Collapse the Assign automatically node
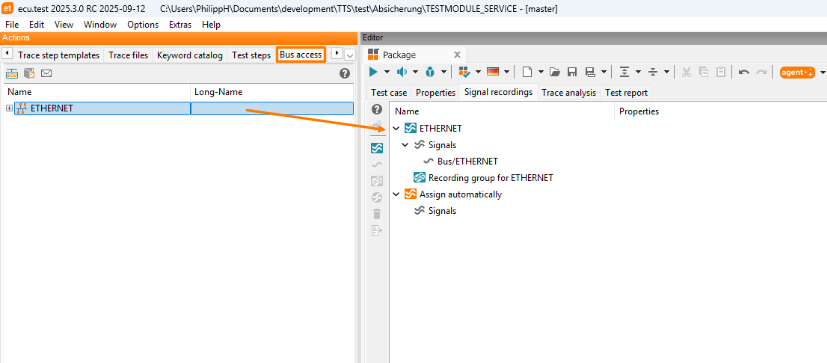The image size is (827, 363). coord(396,194)
